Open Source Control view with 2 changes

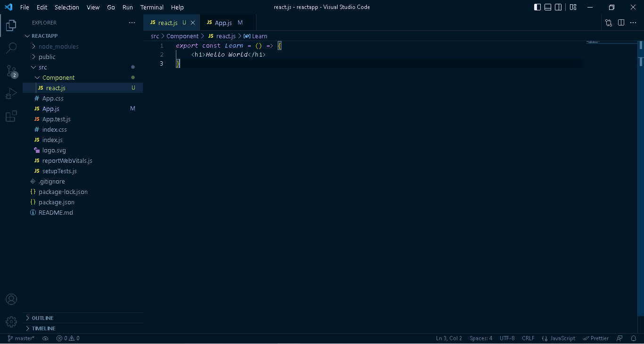11,71
